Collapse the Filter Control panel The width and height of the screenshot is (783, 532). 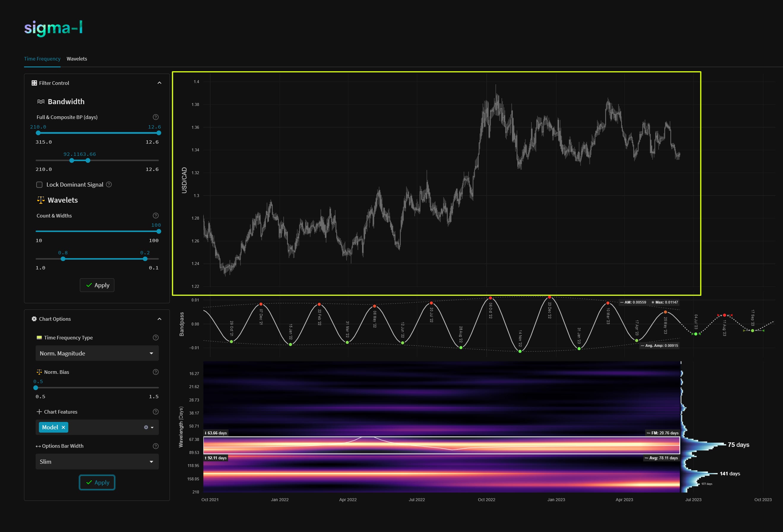point(159,83)
